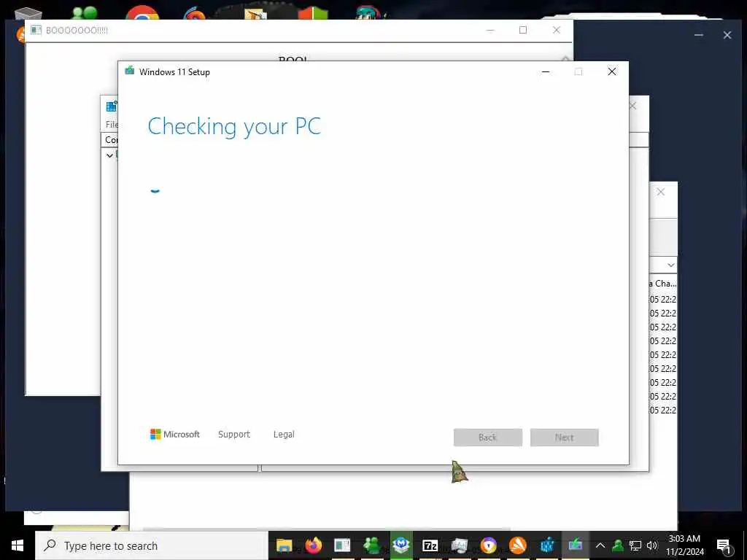Click the Next button in Setup
The height and width of the screenshot is (560, 747).
tap(565, 437)
